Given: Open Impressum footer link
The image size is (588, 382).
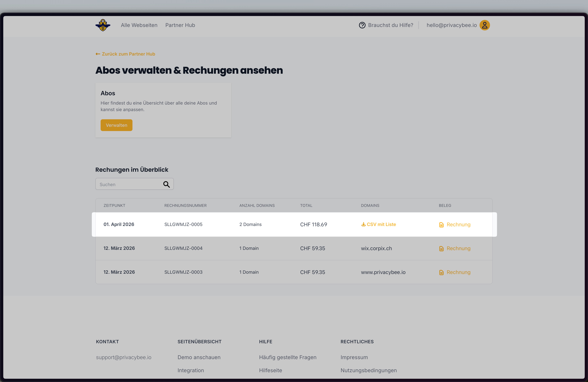Looking at the screenshot, I should 354,357.
